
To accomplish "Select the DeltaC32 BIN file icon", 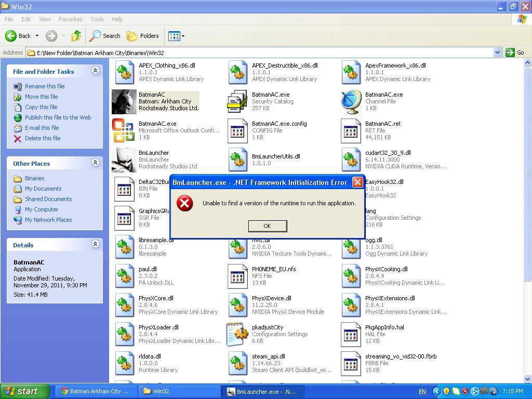I will point(124,189).
